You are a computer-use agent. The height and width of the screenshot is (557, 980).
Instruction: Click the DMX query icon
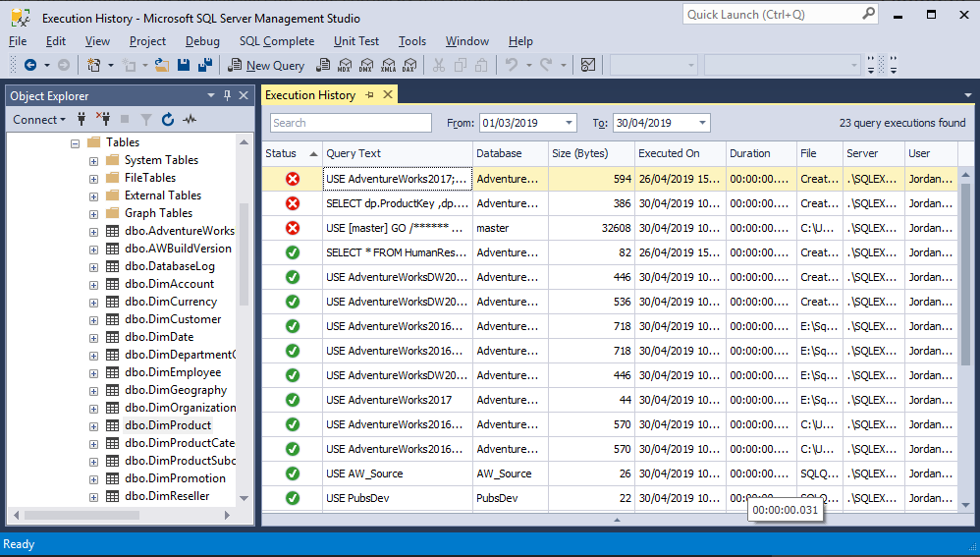coord(366,65)
